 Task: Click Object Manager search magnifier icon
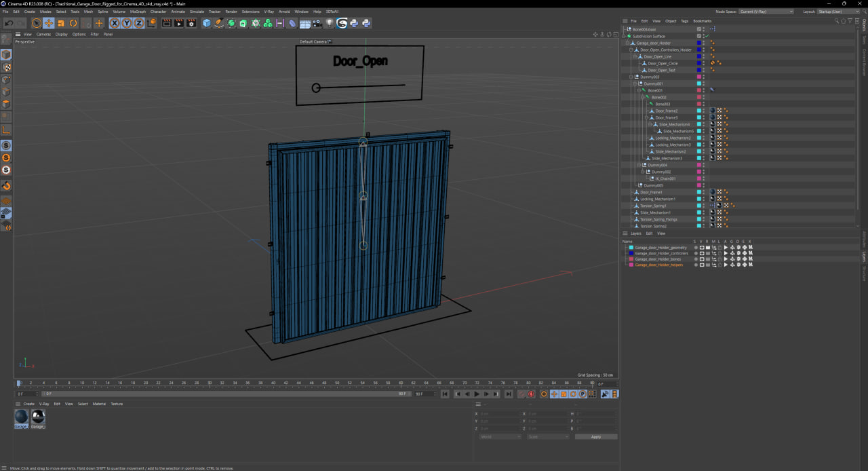pos(838,21)
